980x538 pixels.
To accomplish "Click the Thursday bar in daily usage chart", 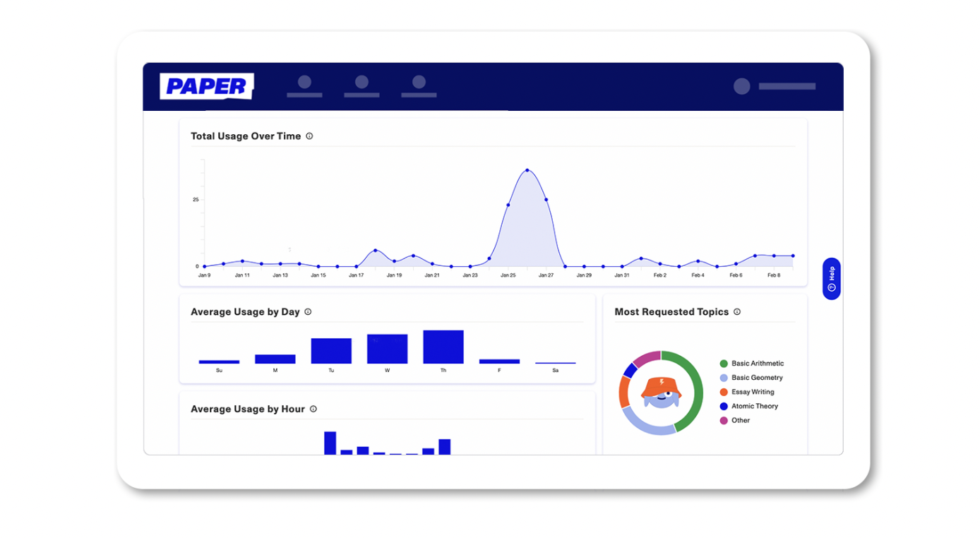I will point(443,347).
